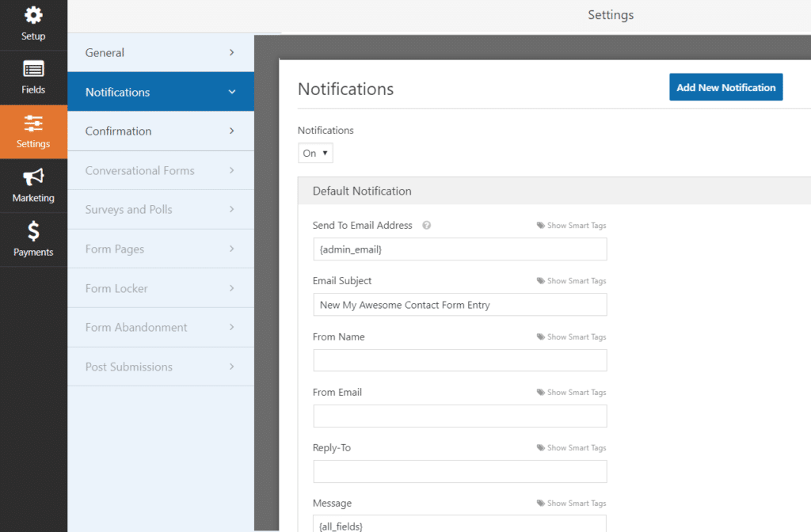Select the Fields panel icon

point(32,77)
